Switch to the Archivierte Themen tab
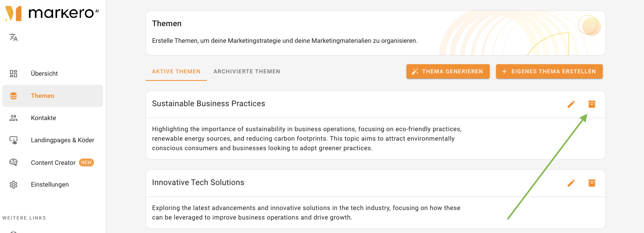 coord(247,72)
